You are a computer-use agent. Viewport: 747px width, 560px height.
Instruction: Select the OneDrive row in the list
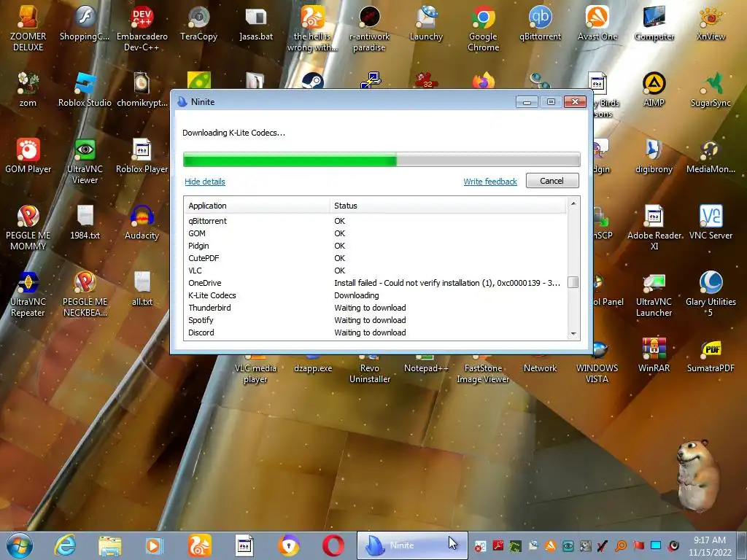pyautogui.click(x=376, y=283)
